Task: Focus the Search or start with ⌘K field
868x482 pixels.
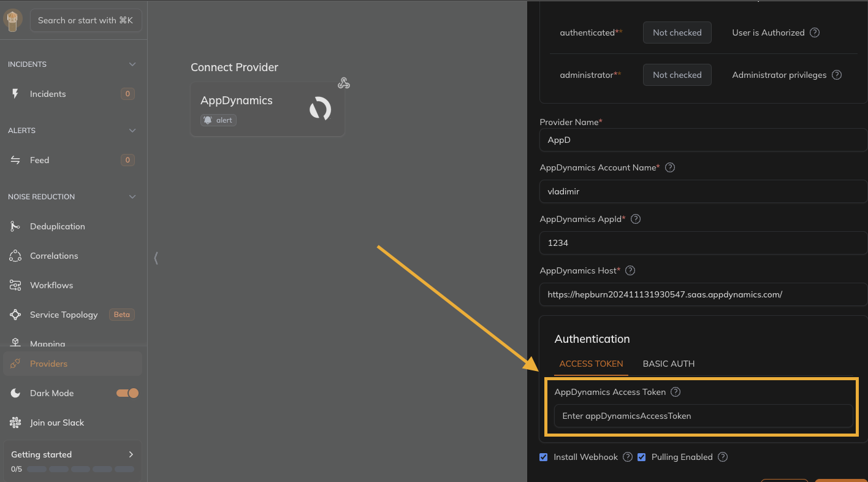Action: point(86,20)
